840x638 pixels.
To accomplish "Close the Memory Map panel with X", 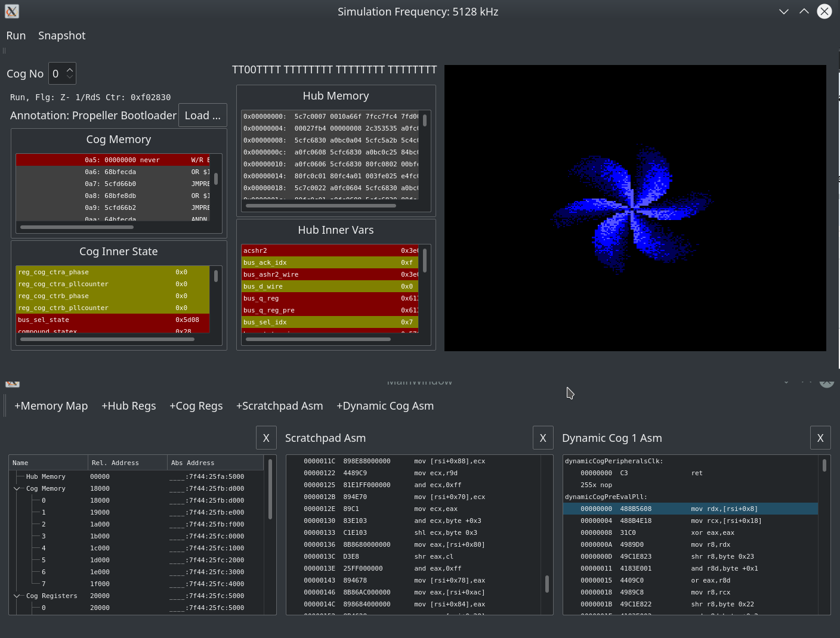I will pos(266,438).
